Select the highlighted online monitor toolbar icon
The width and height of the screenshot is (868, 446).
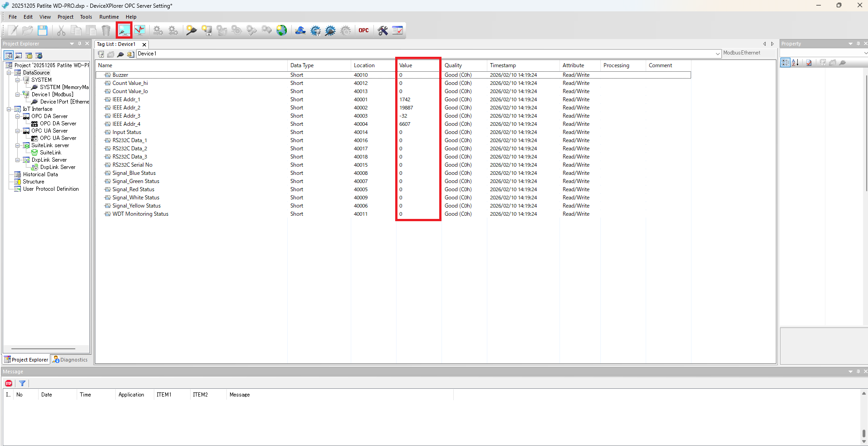(x=124, y=30)
